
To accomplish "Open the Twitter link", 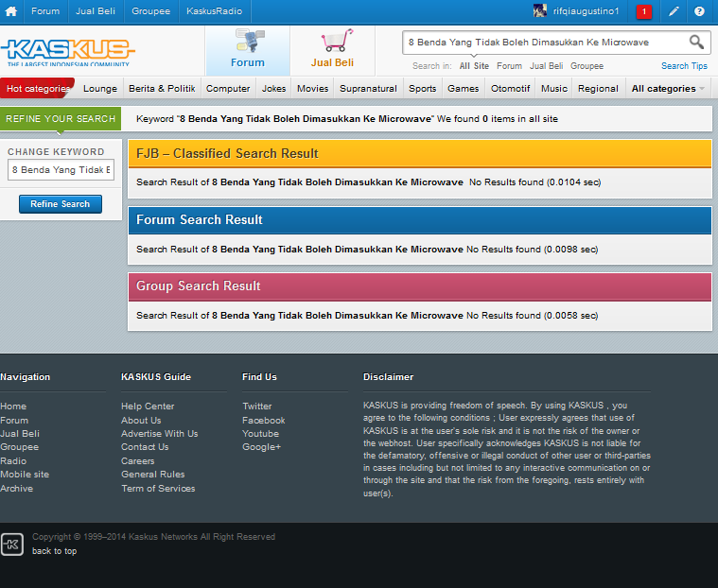I will tap(257, 406).
